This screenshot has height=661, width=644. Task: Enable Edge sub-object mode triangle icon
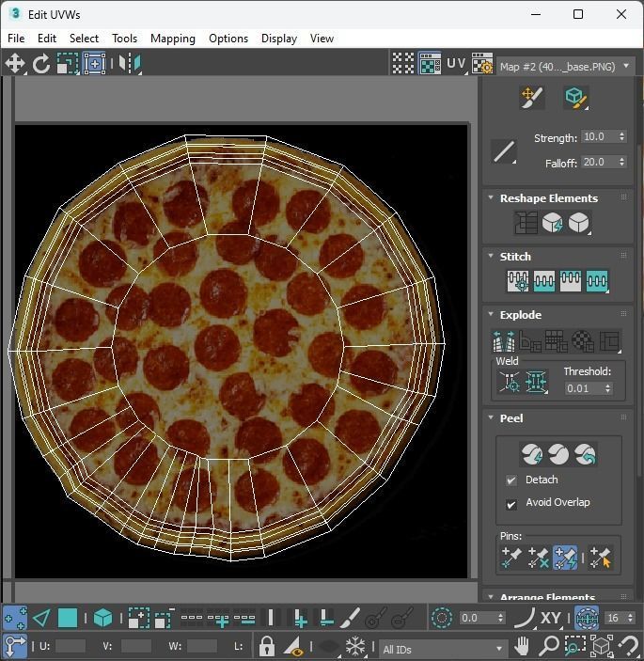(41, 619)
